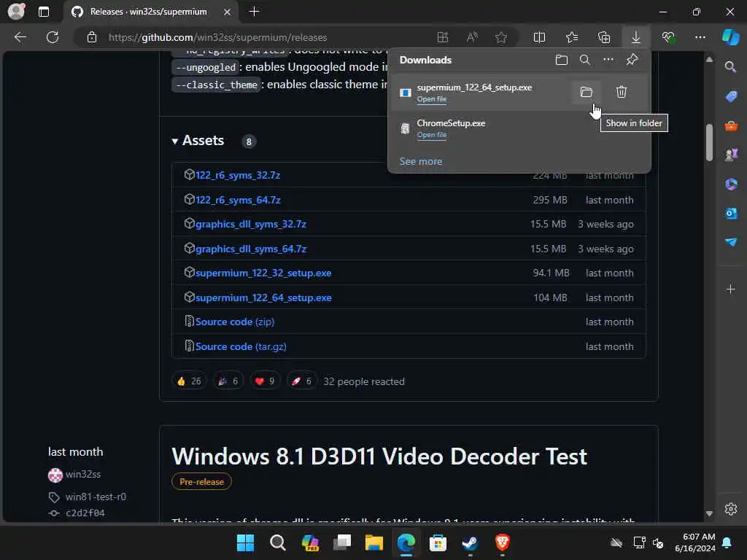Open Microsoft Store on taskbar
The height and width of the screenshot is (560, 747).
click(438, 542)
